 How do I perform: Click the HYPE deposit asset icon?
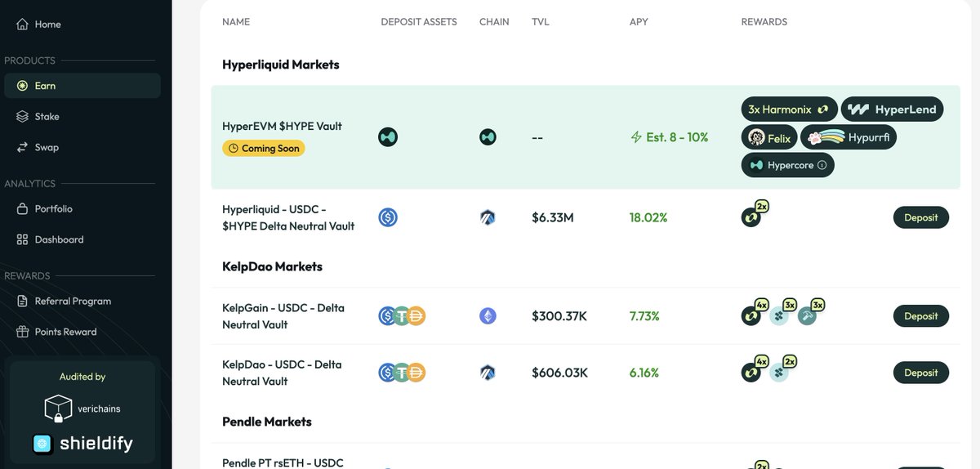[x=388, y=137]
